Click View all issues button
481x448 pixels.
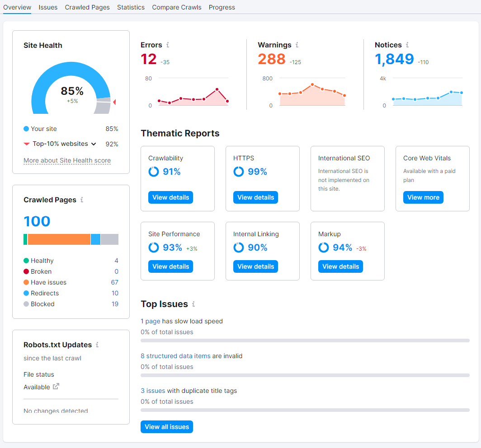coord(167,427)
